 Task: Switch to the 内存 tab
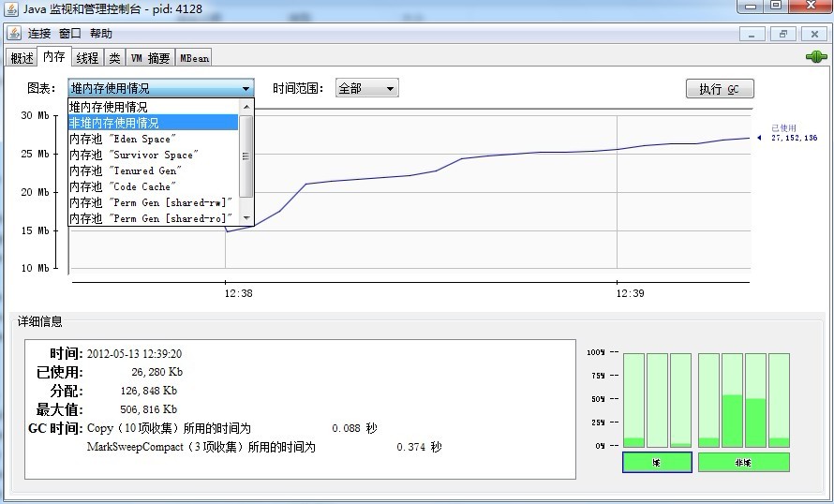coord(54,56)
